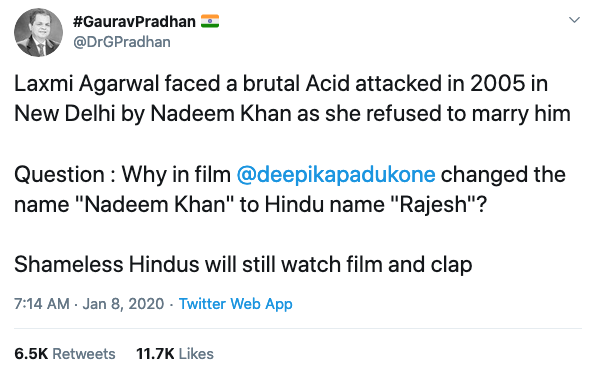Click the "Shameless Hindus" sentence text

(243, 264)
